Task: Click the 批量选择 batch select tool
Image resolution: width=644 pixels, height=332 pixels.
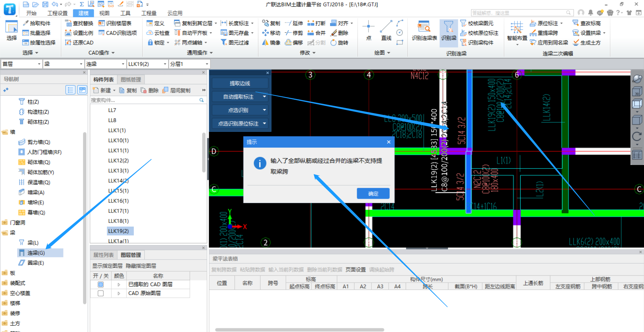Action: (37, 33)
